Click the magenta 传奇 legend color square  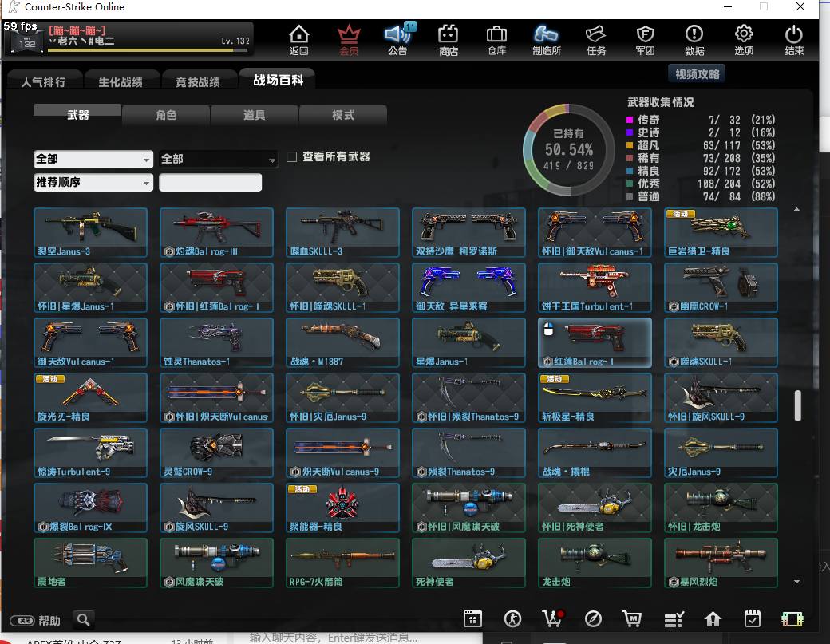click(630, 120)
